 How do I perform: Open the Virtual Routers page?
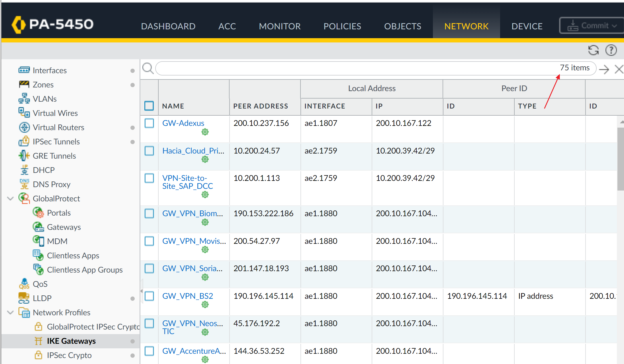point(58,127)
